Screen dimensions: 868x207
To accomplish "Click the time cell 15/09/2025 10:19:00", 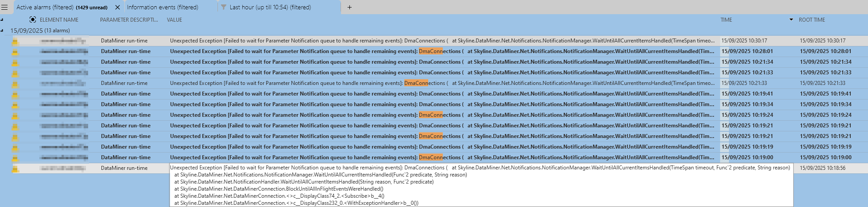I will 747,157.
